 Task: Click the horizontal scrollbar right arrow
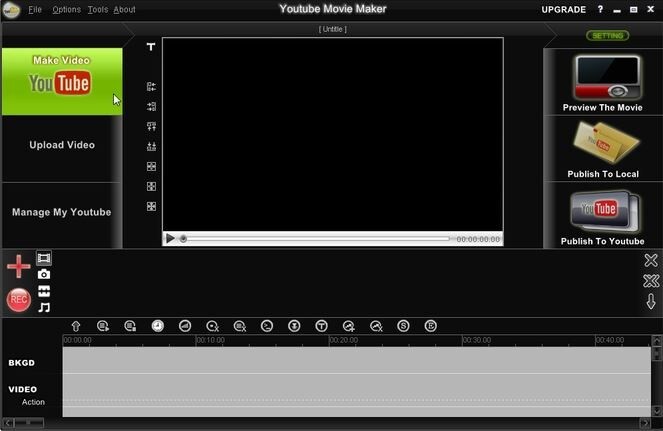644,423
